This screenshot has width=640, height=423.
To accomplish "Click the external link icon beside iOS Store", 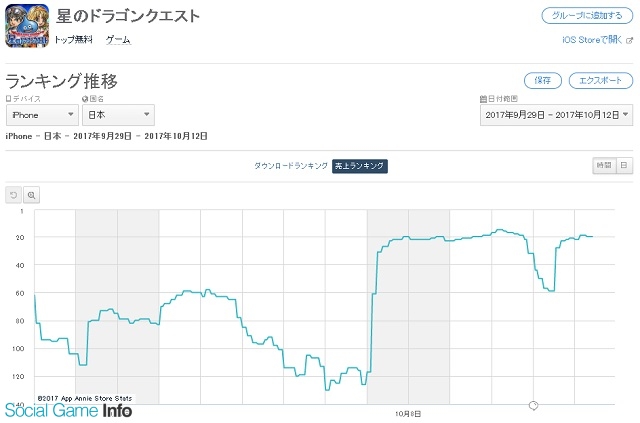I will pos(629,40).
